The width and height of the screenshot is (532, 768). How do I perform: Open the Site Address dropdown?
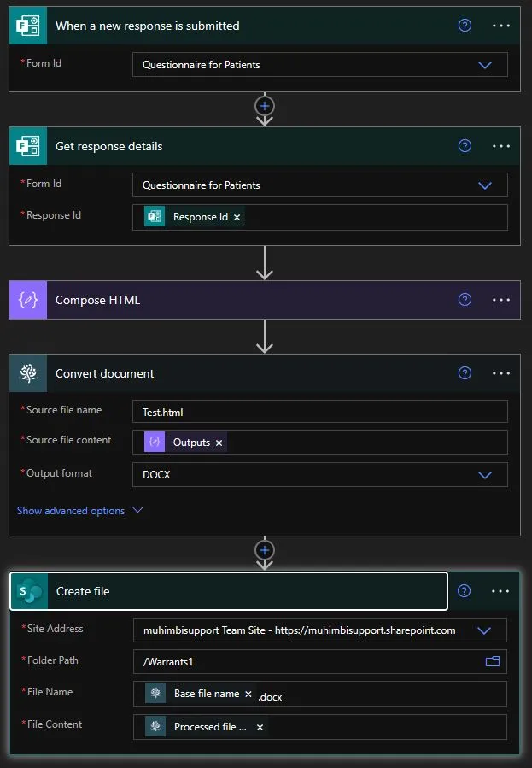pyautogui.click(x=485, y=630)
